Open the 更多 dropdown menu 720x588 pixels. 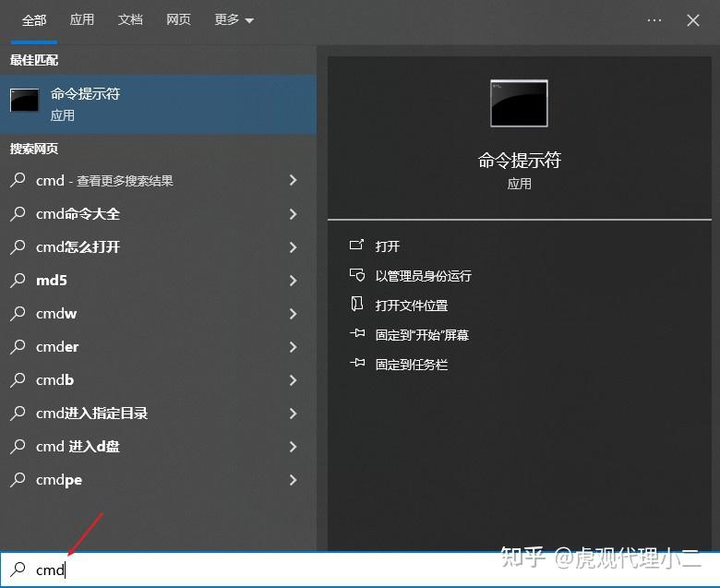(234, 19)
